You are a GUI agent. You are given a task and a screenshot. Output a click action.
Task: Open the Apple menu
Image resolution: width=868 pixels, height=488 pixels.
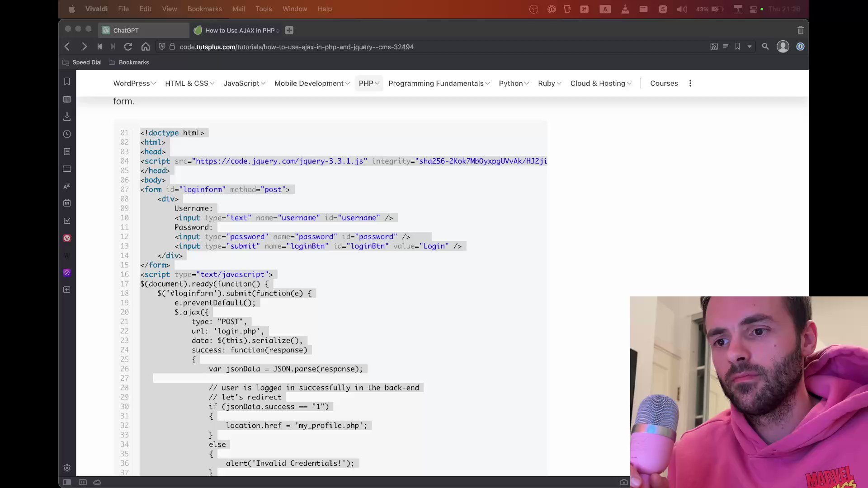coord(71,9)
